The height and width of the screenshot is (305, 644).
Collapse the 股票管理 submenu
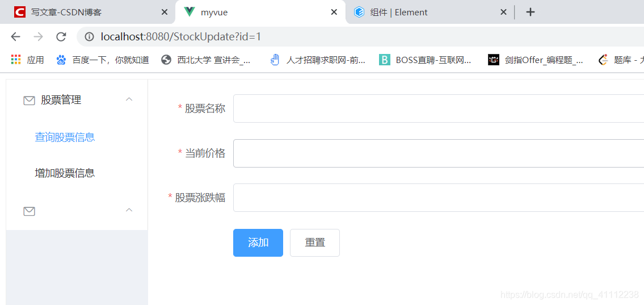pyautogui.click(x=129, y=99)
